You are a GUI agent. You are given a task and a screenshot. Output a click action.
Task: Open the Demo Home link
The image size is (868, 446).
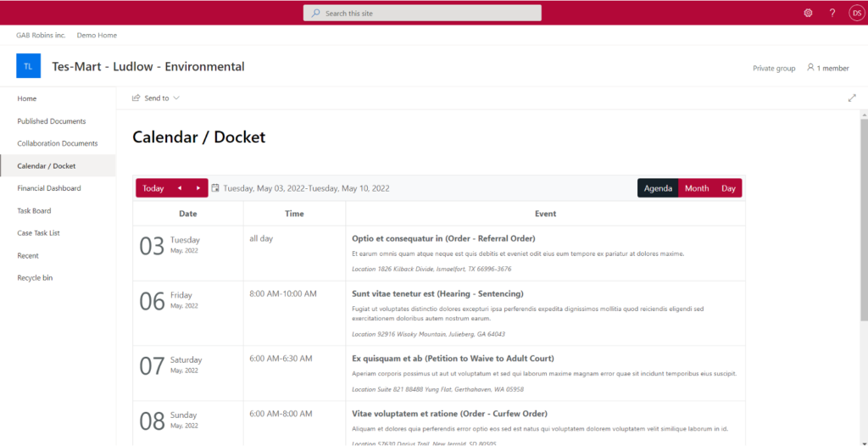[x=97, y=36]
